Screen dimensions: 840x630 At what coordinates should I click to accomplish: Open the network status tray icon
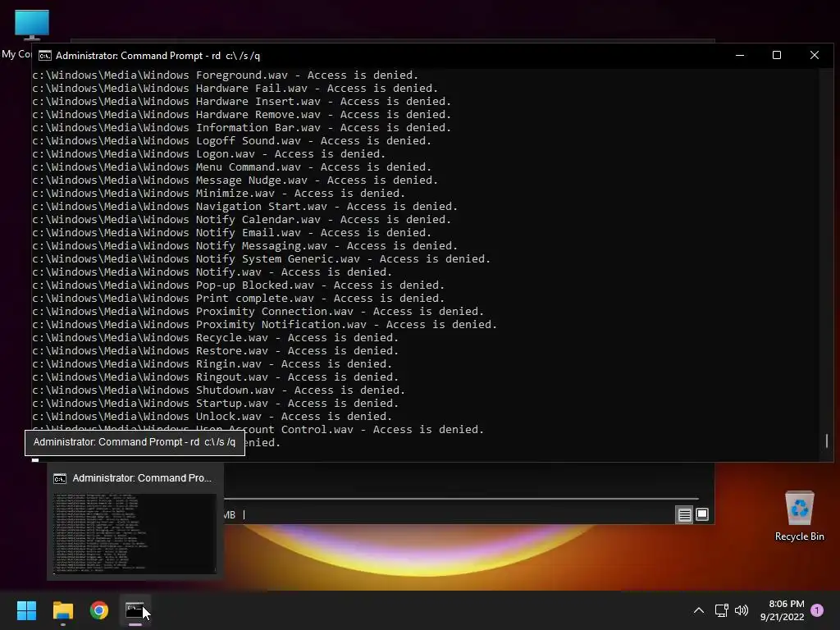[721, 610]
